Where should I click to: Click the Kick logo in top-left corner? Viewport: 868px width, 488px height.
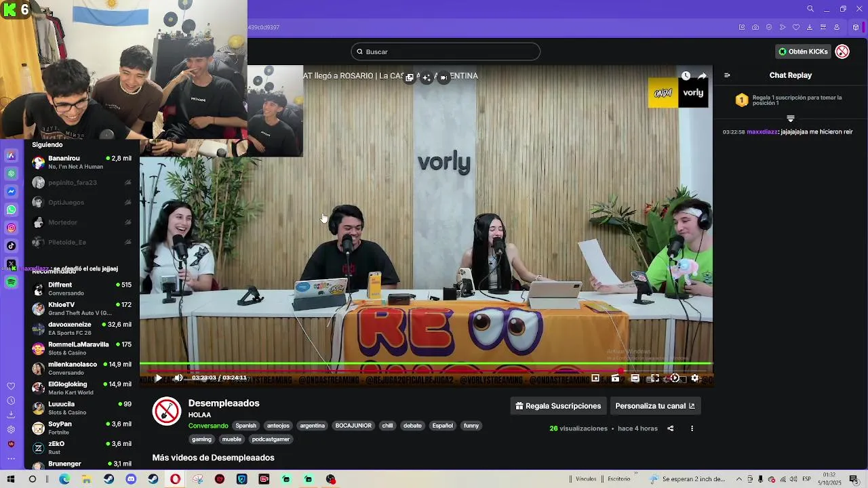point(9,9)
